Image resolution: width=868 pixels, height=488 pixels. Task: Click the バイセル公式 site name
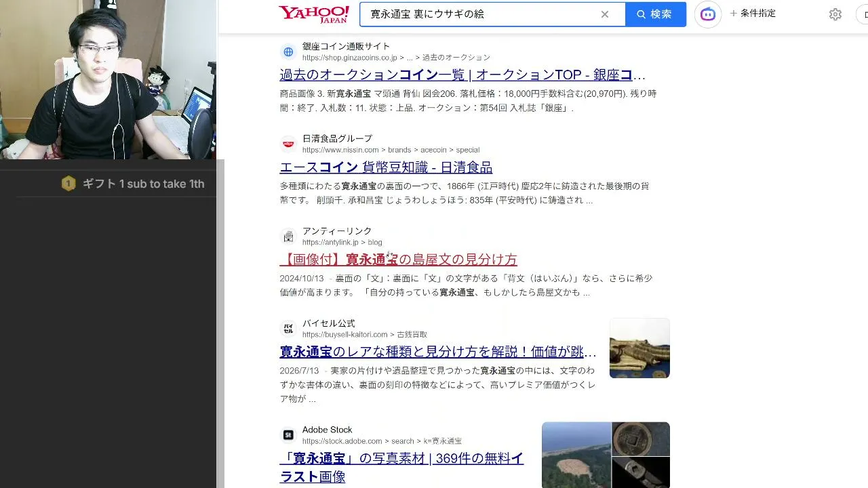coord(329,323)
